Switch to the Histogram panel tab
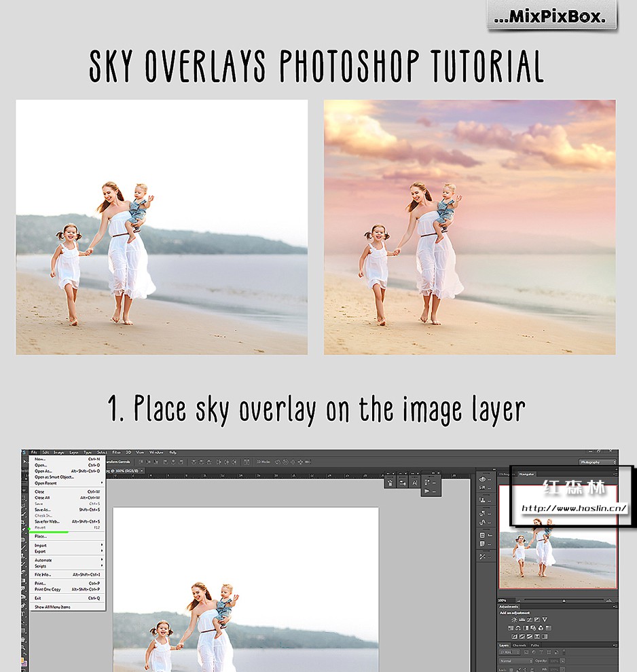The height and width of the screenshot is (672, 637). [x=507, y=474]
